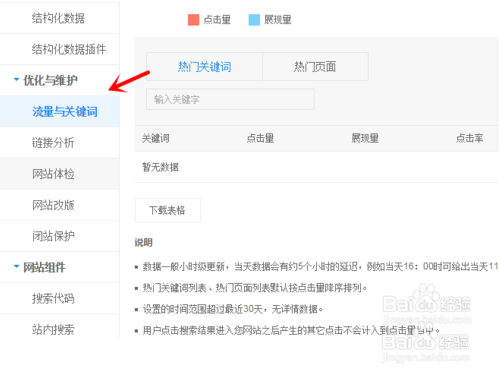Collapse the 网站组件 section arrow
The image size is (499, 375).
16,267
